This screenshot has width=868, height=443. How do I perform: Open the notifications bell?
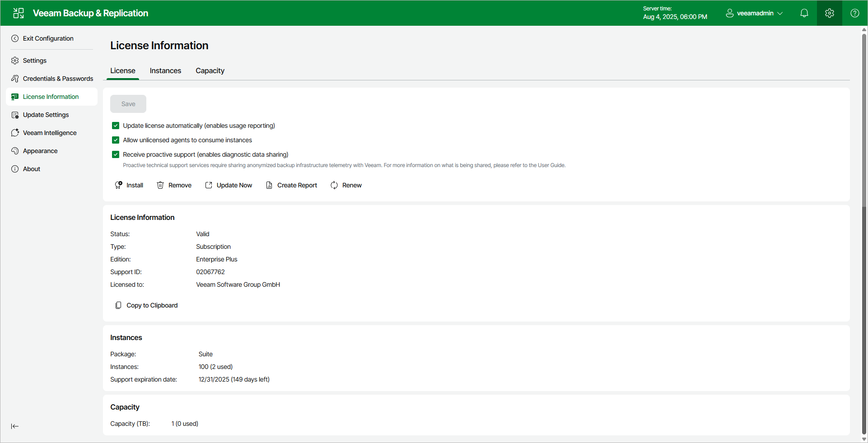(804, 13)
